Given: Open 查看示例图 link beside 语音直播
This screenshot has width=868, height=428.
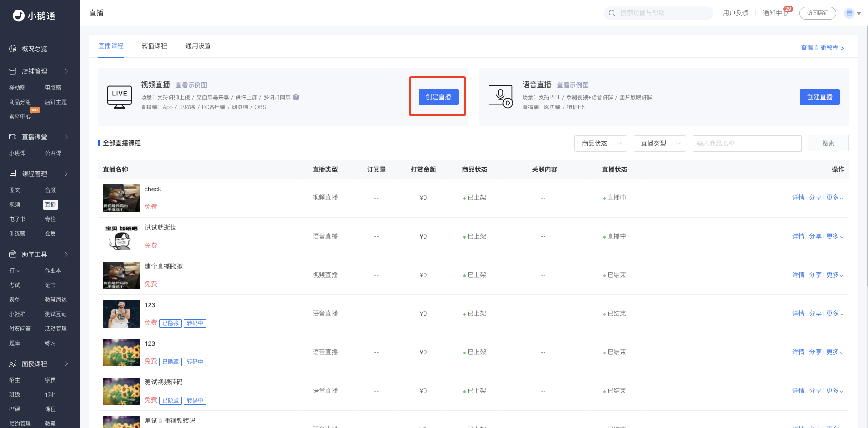Looking at the screenshot, I should click(x=573, y=85).
